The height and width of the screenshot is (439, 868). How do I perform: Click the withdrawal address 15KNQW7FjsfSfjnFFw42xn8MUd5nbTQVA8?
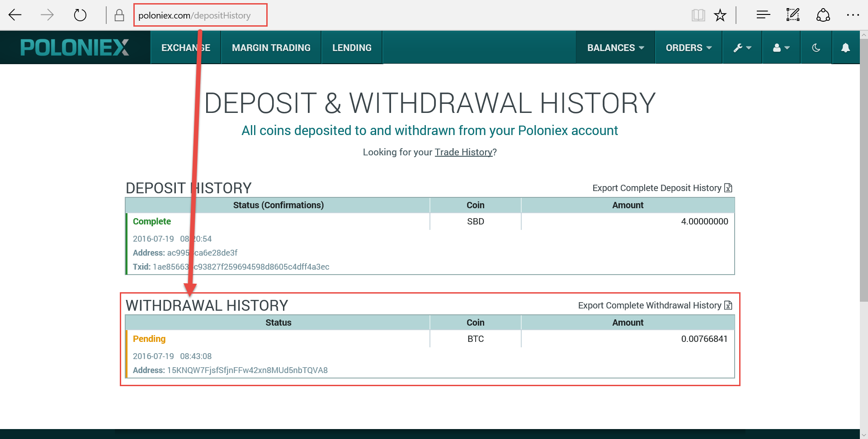[x=247, y=370]
